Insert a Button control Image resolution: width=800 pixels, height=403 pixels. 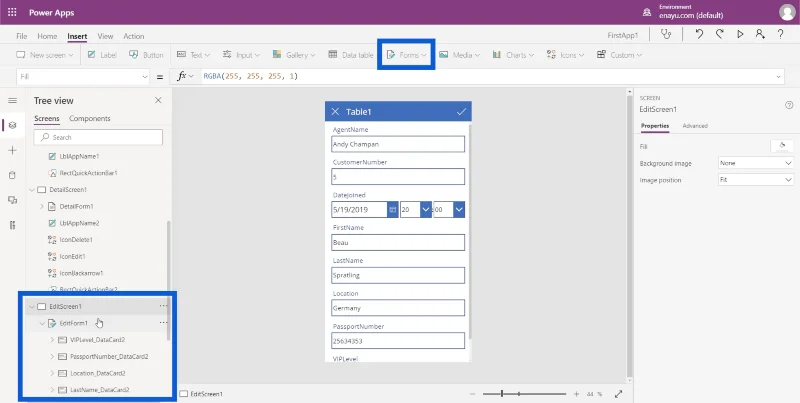[x=146, y=55]
